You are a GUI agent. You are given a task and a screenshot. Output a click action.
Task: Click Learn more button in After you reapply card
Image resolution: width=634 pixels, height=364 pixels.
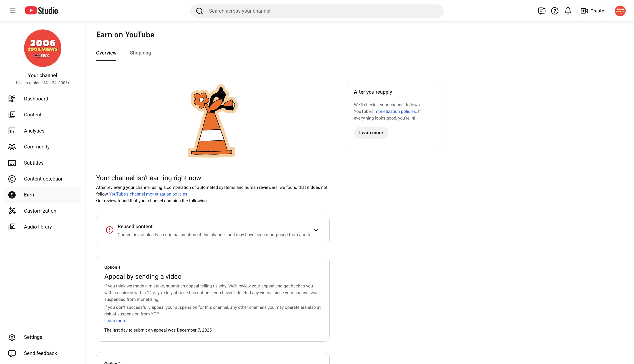(371, 133)
